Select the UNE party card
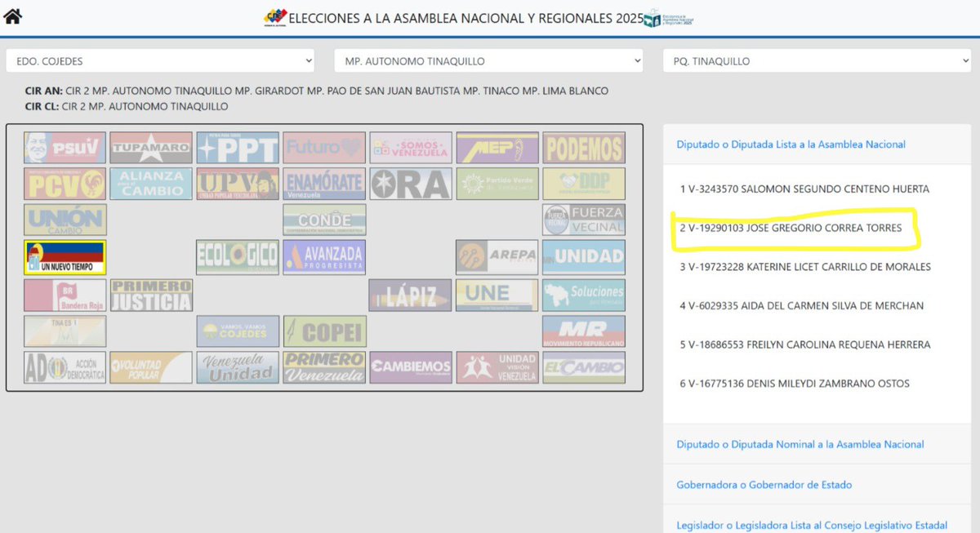Image resolution: width=980 pixels, height=533 pixels. (497, 295)
